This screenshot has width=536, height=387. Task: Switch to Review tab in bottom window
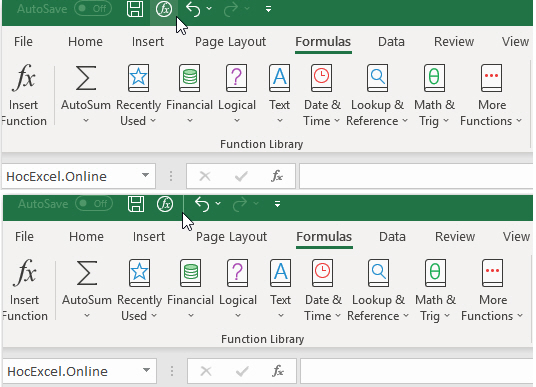(x=455, y=237)
